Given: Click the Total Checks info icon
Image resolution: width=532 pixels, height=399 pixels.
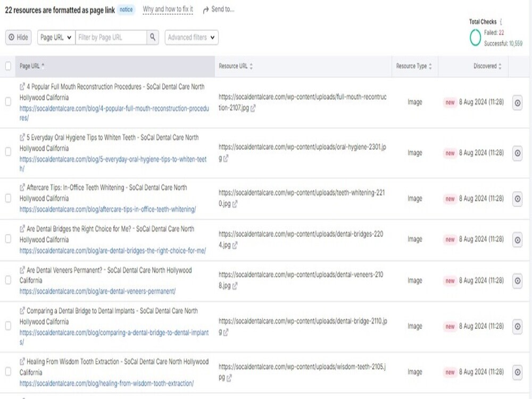Looking at the screenshot, I should click(501, 22).
